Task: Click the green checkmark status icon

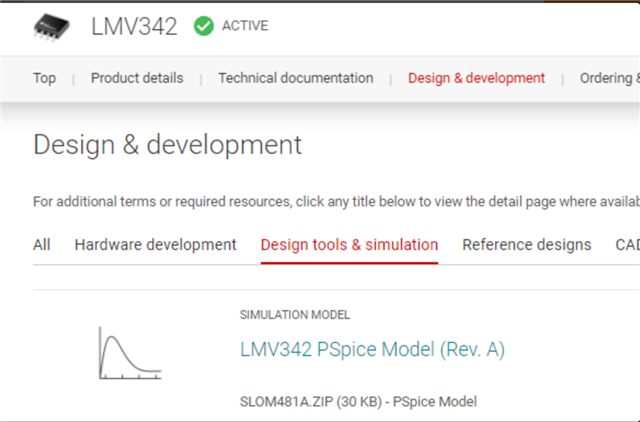Action: point(203,26)
